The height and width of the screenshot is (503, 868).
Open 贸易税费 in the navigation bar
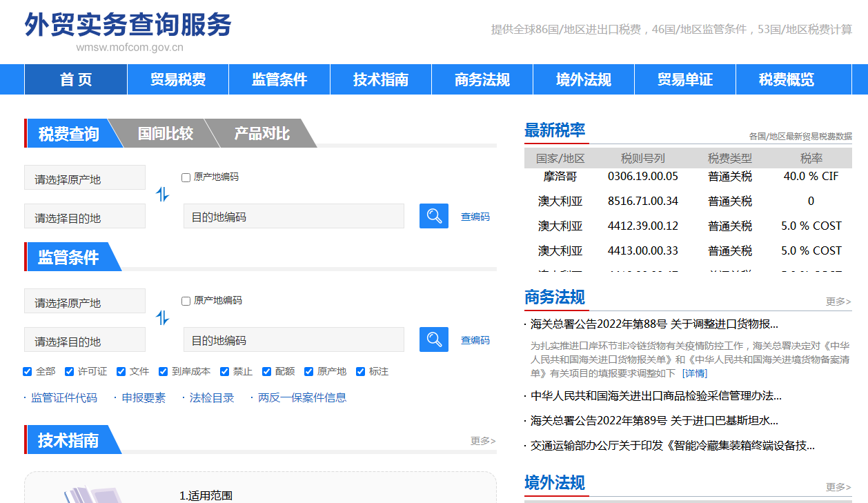pyautogui.click(x=178, y=79)
